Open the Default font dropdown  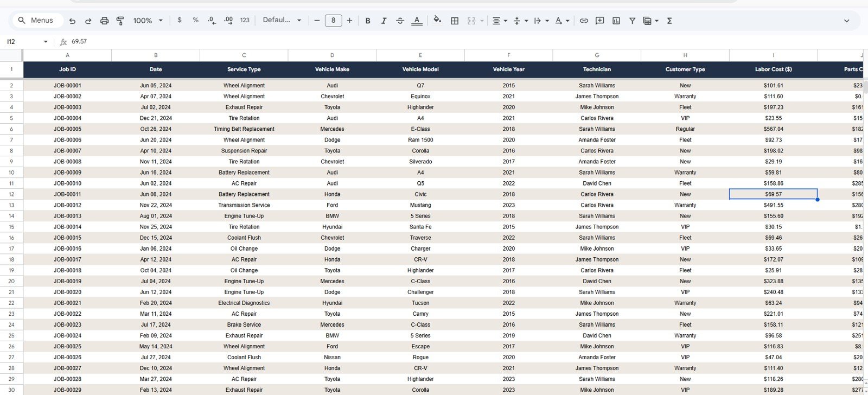point(282,20)
